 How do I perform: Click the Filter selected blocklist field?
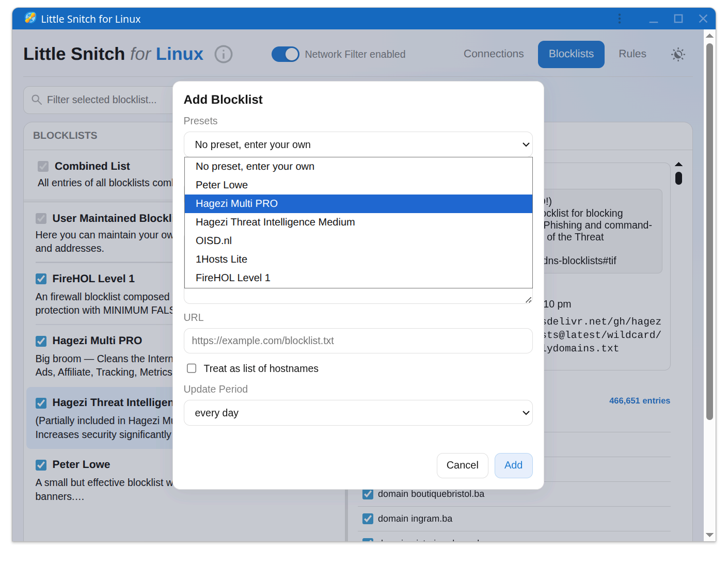(x=101, y=100)
